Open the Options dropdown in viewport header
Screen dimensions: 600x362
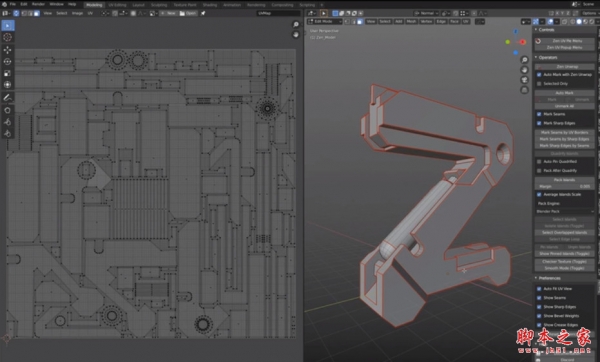pyautogui.click(x=589, y=13)
